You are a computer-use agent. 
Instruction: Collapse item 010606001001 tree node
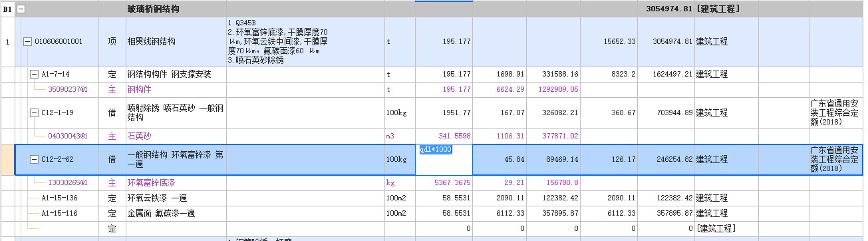(27, 41)
